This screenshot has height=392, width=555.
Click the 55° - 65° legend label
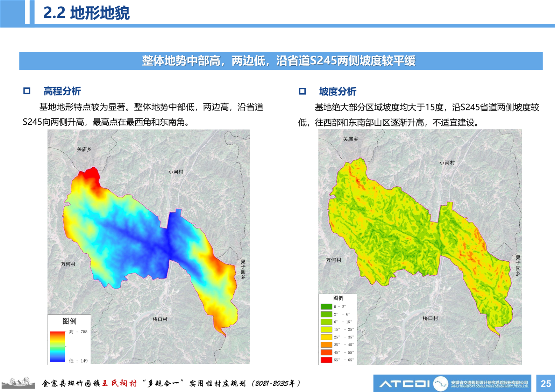click(x=344, y=360)
